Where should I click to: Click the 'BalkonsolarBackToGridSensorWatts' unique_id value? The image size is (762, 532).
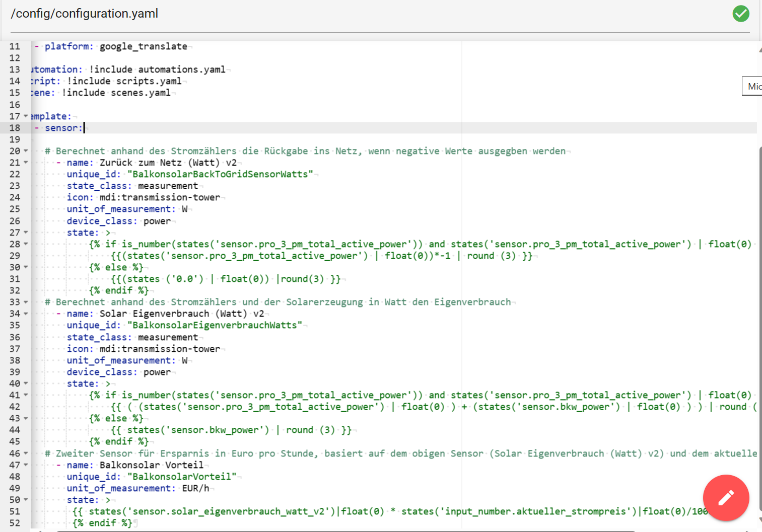point(220,174)
